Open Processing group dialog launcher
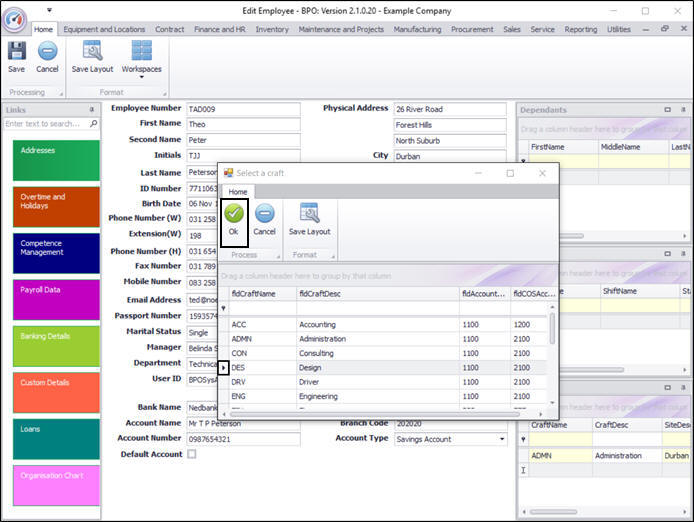Viewport: 694px width, 522px height. coord(61,93)
